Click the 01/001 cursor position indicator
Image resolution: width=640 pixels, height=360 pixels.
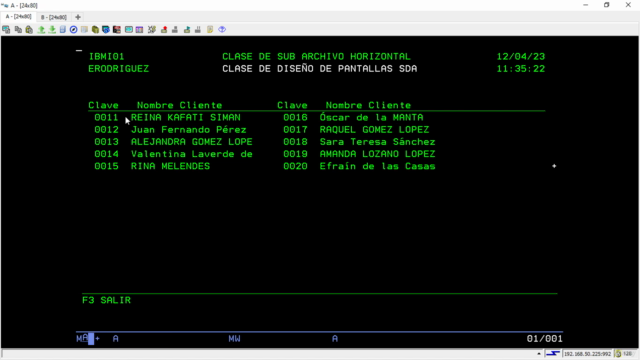point(544,338)
